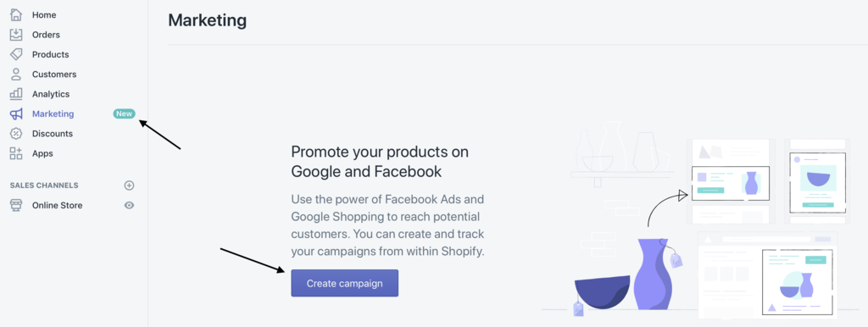Click the Home house icon
This screenshot has width=868, height=327.
(x=16, y=15)
